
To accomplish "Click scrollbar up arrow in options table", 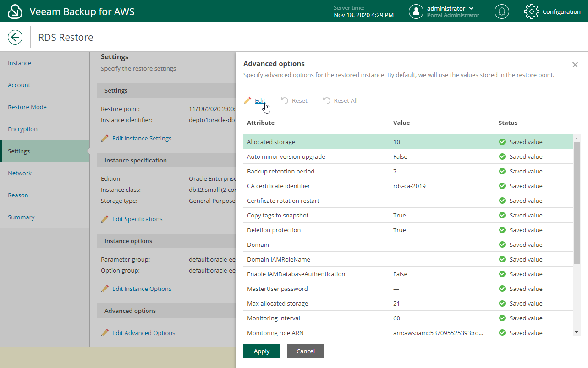I will tap(577, 138).
